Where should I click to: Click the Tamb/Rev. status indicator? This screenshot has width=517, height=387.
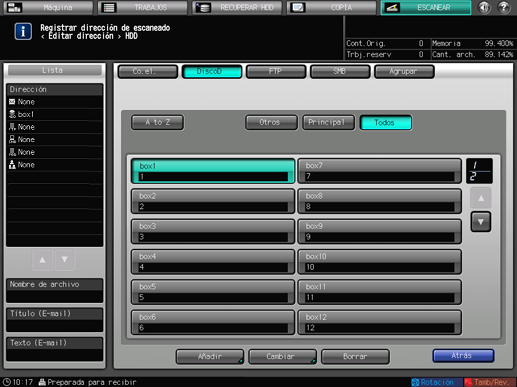pyautogui.click(x=490, y=382)
